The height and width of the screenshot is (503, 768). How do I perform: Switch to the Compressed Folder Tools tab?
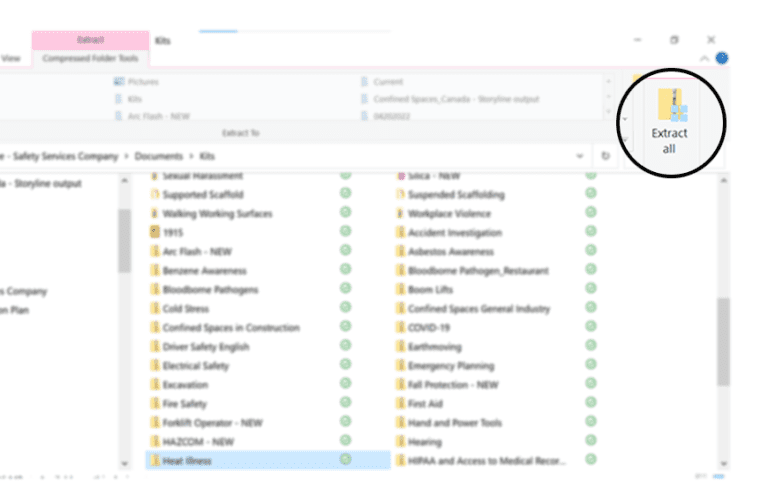92,60
